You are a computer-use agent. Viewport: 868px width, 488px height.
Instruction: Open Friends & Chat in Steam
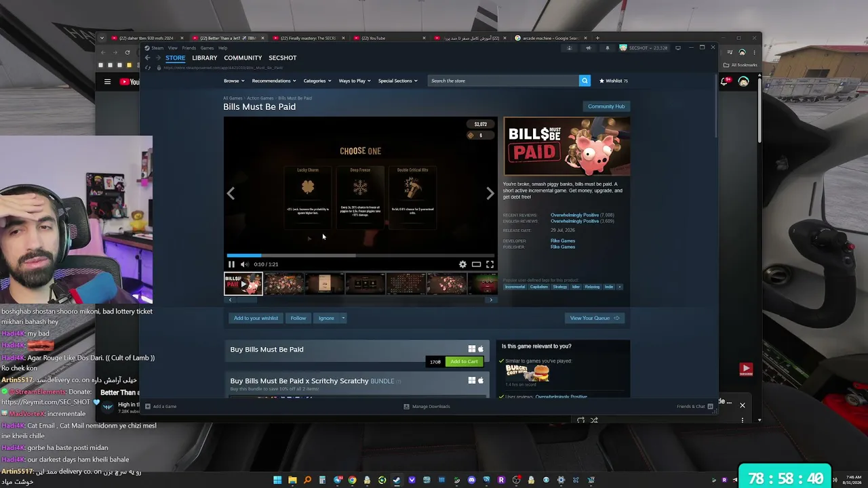pyautogui.click(x=694, y=407)
